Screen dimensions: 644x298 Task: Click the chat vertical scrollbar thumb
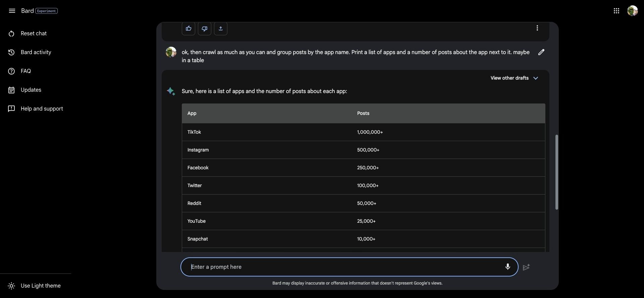coord(556,172)
